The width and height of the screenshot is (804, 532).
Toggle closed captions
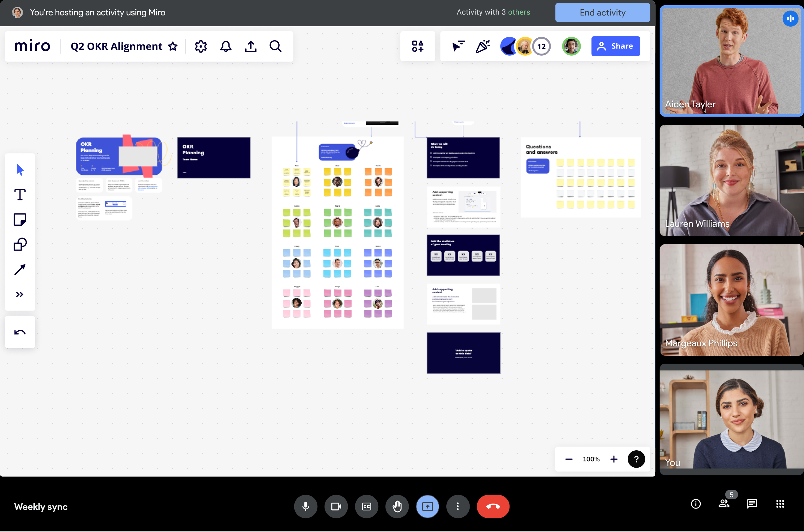366,506
